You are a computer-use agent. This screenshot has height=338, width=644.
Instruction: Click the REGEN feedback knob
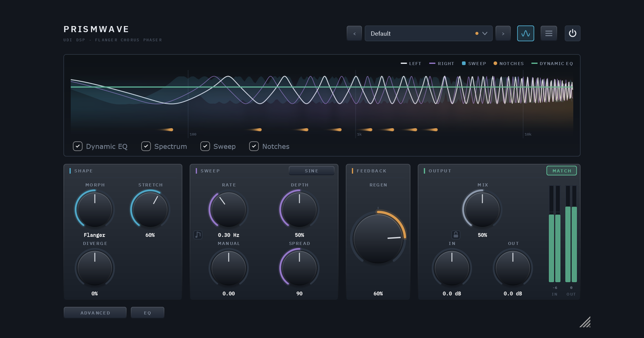(x=378, y=237)
